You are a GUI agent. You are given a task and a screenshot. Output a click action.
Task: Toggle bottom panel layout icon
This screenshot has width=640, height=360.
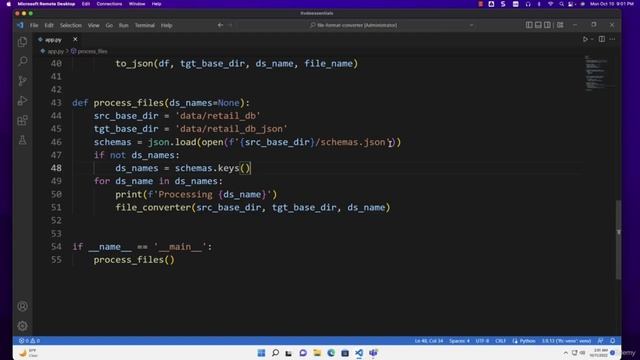point(538,25)
